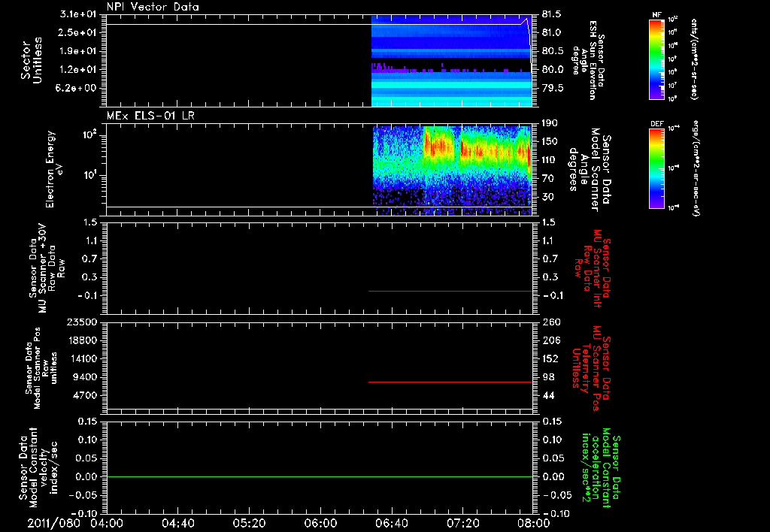This screenshot has width=770, height=532.
Task: Click the 04:40 time tick label
Action: point(177,523)
